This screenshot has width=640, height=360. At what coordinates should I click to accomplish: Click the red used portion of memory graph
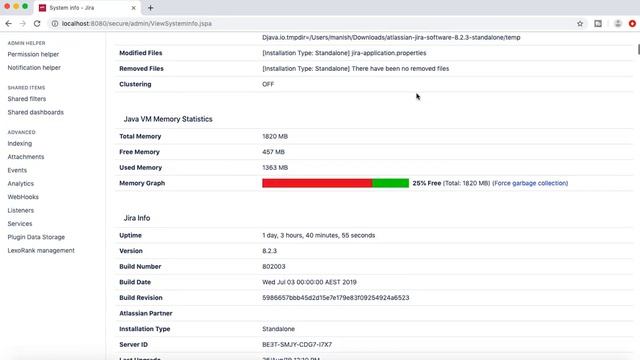(317, 183)
